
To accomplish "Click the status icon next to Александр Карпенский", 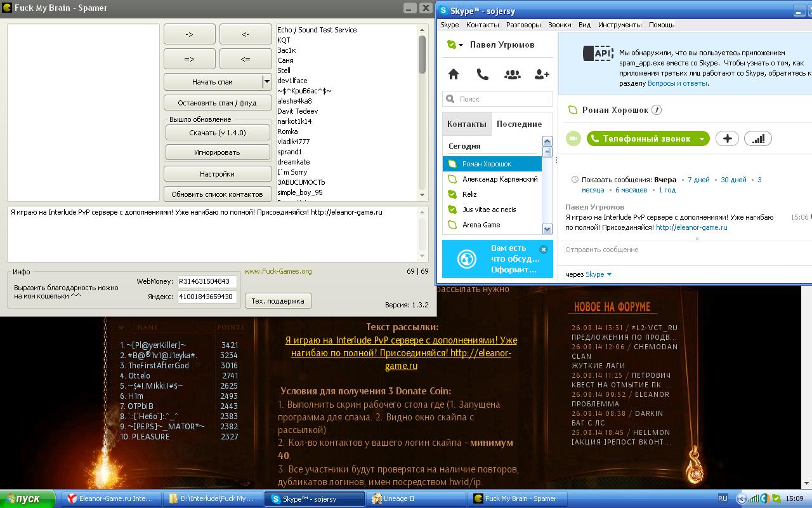I will coord(452,179).
